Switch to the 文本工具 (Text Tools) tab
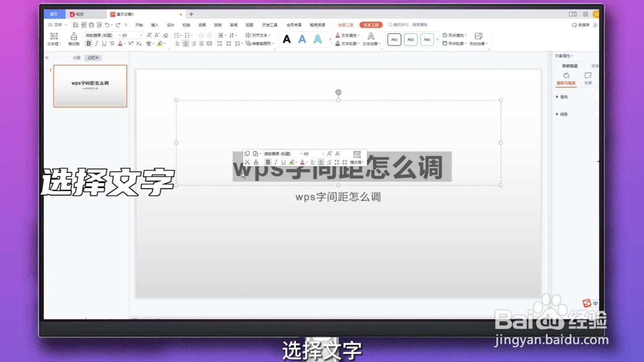The height and width of the screenshot is (362, 644). pos(370,25)
